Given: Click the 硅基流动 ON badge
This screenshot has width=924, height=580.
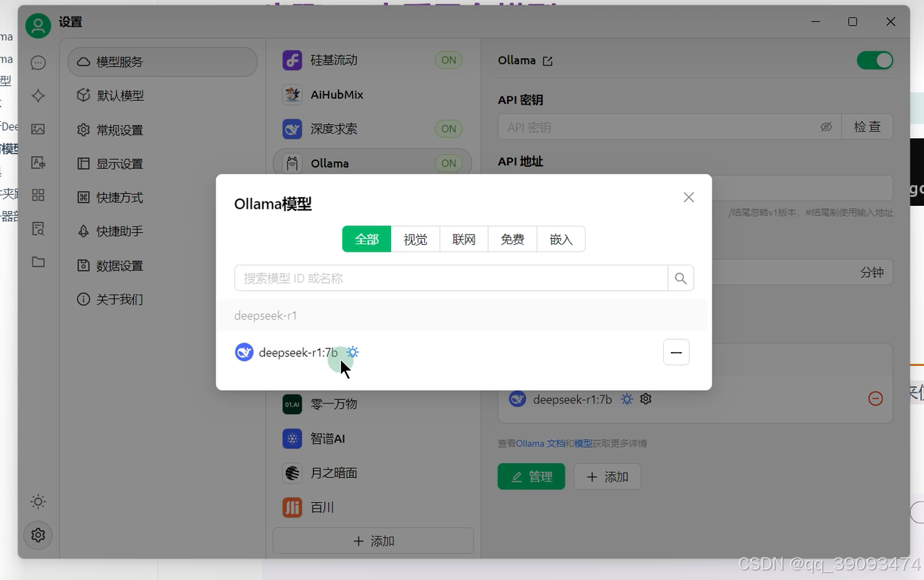Looking at the screenshot, I should point(449,60).
